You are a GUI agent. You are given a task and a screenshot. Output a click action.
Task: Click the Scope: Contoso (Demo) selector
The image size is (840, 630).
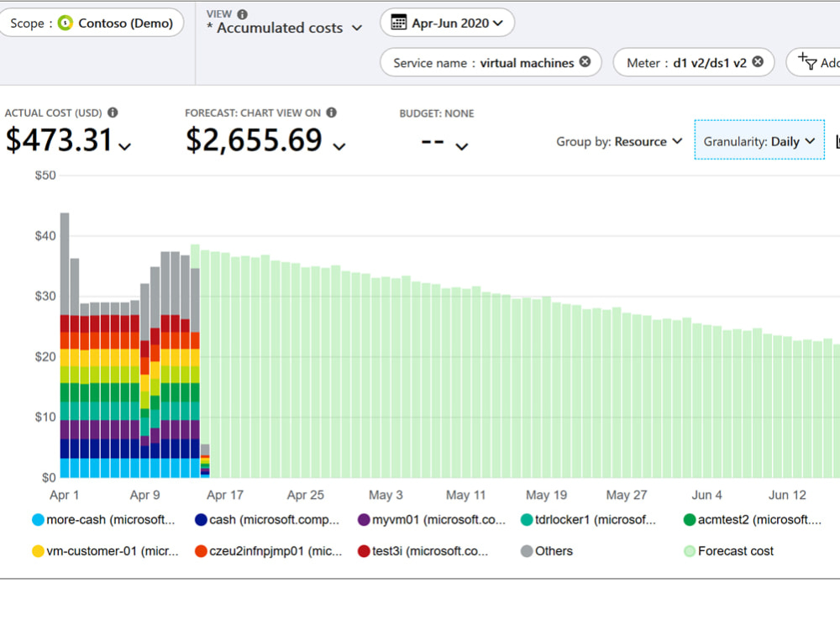coord(92,23)
